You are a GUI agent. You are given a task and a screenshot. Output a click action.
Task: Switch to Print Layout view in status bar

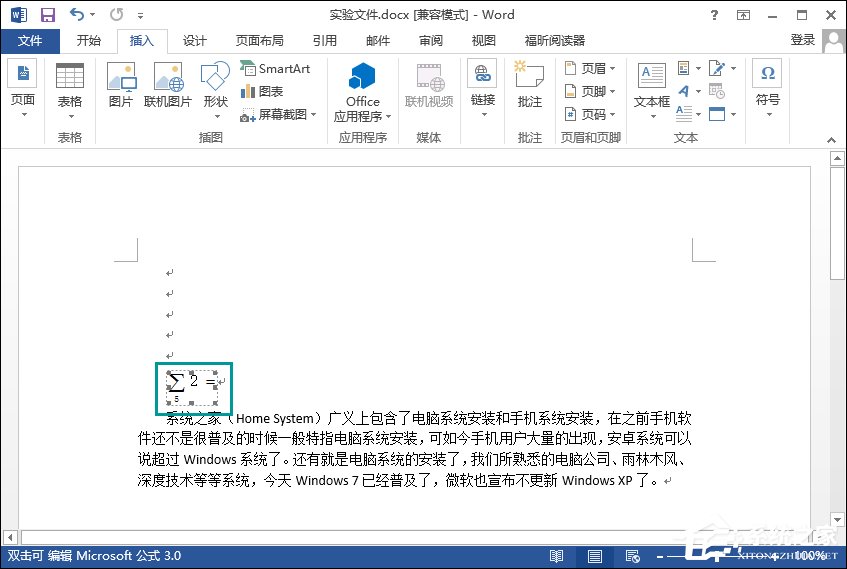pos(594,556)
